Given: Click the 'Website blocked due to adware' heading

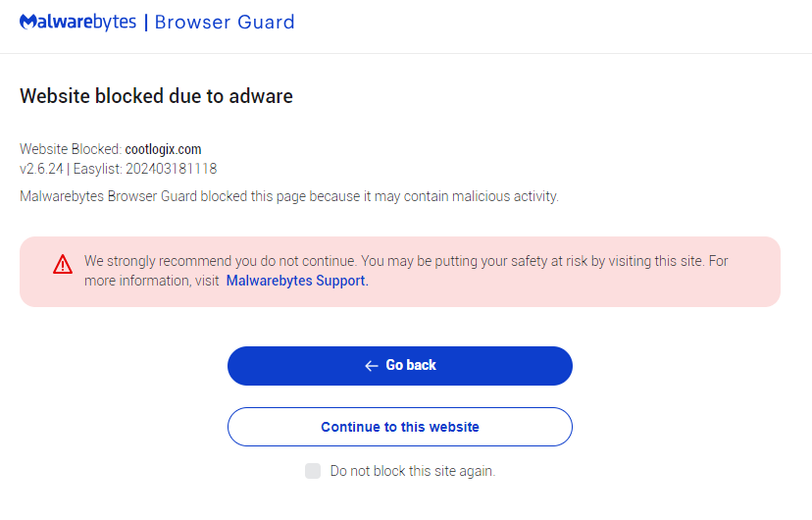Looking at the screenshot, I should (x=156, y=96).
